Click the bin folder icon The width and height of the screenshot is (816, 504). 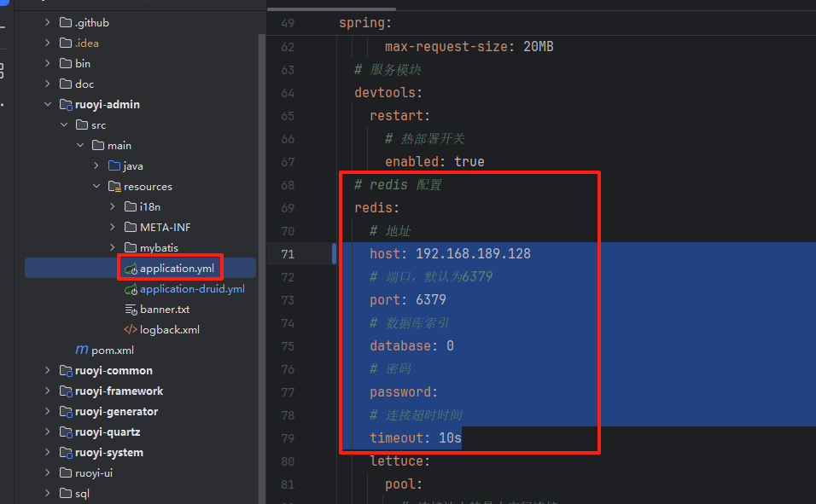point(66,63)
